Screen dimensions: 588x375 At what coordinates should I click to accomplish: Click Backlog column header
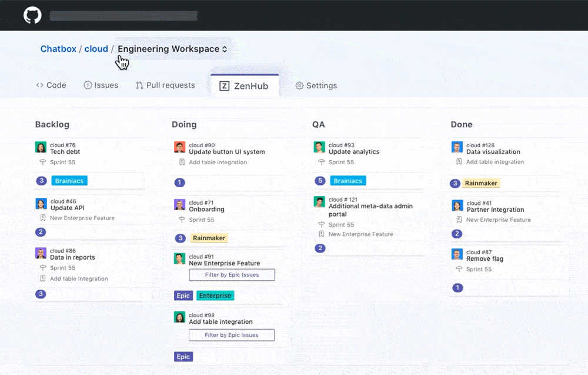[52, 125]
